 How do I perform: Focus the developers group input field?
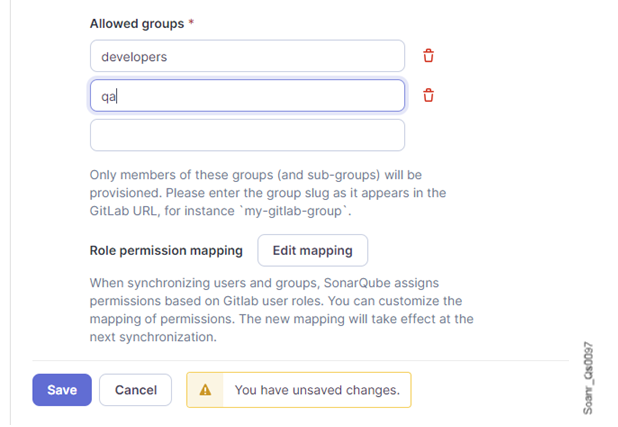[247, 56]
